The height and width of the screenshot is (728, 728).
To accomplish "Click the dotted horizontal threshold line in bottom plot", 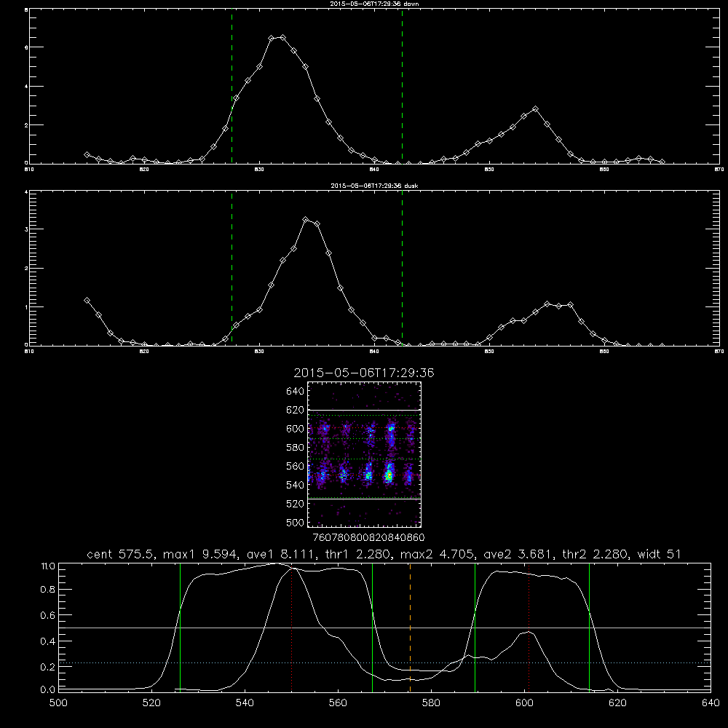I will point(384,663).
